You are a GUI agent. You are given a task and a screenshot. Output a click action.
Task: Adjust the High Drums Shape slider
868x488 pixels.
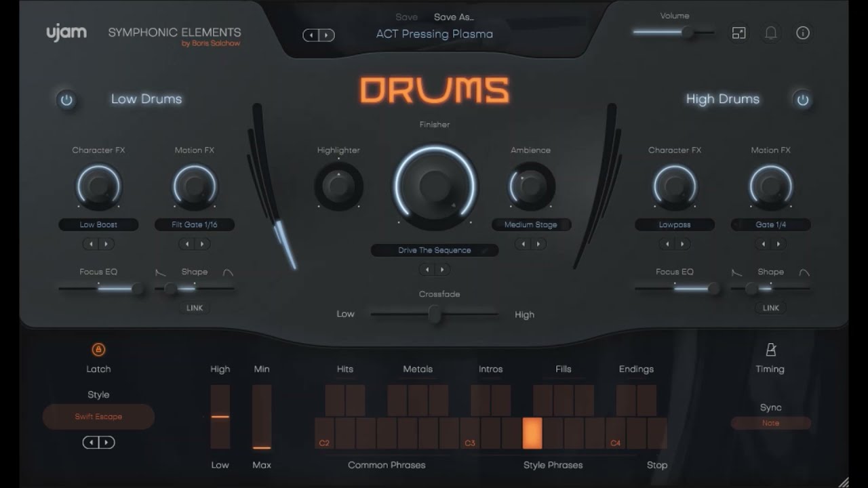[771, 289]
